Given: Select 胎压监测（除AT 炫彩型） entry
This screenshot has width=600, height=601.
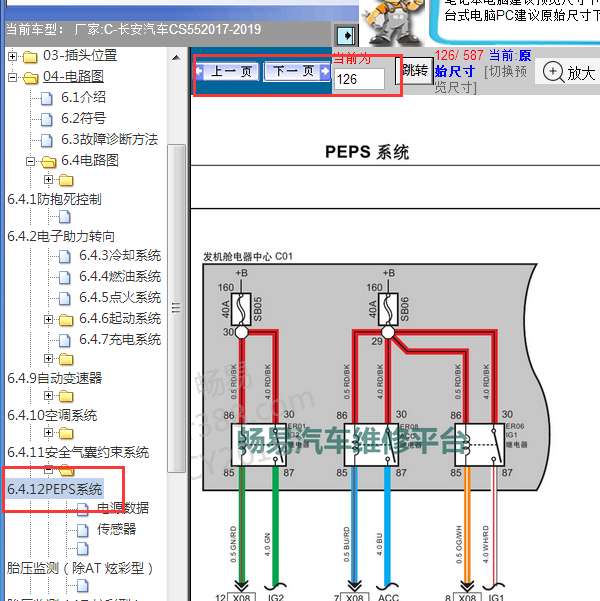Looking at the screenshot, I should [79, 568].
